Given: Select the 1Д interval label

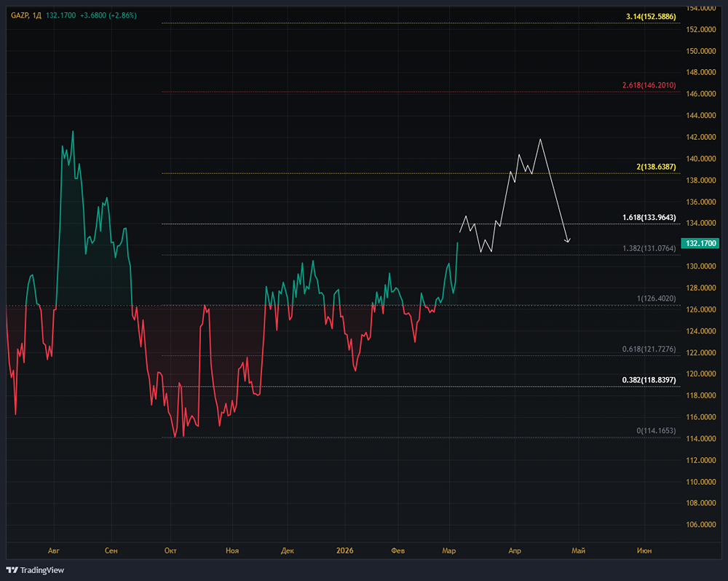Looking at the screenshot, I should pos(36,15).
